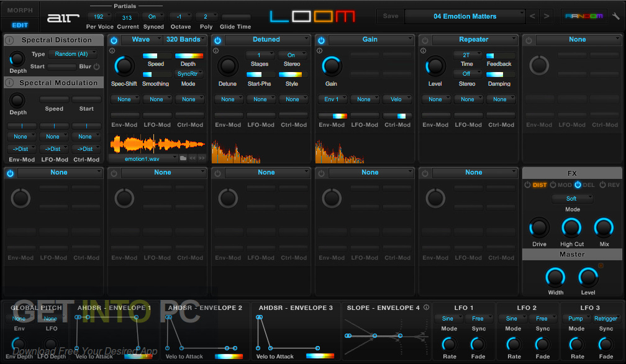Click the Save button
626x364 pixels.
391,16
